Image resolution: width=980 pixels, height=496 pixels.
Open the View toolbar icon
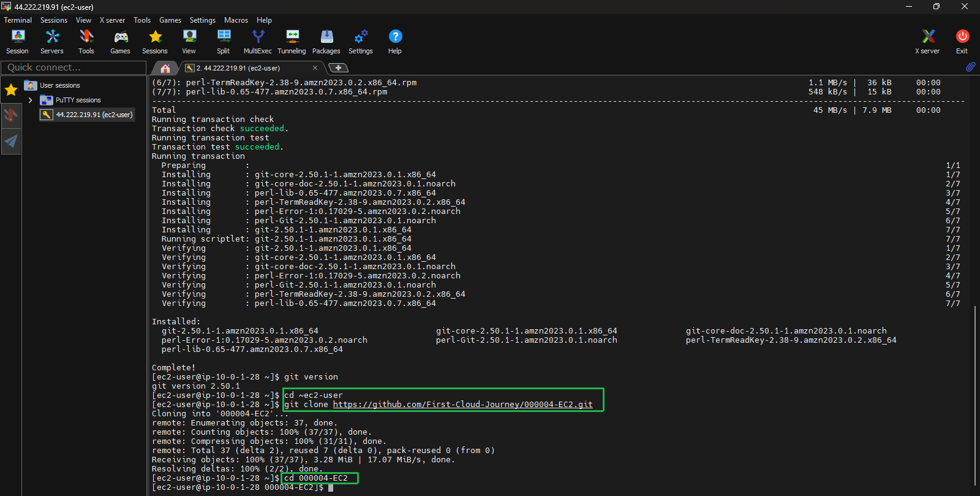point(189,42)
